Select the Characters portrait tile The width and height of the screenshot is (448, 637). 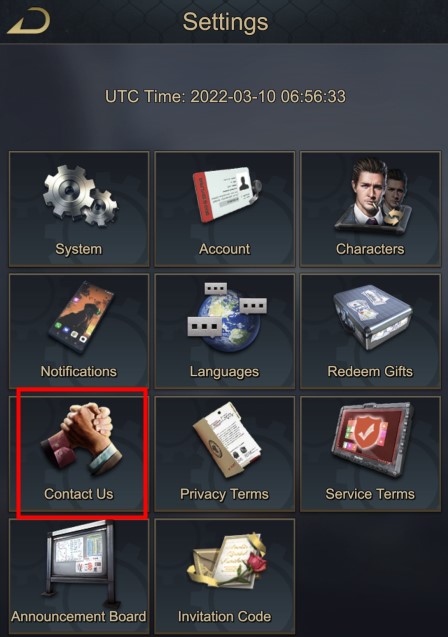point(370,209)
